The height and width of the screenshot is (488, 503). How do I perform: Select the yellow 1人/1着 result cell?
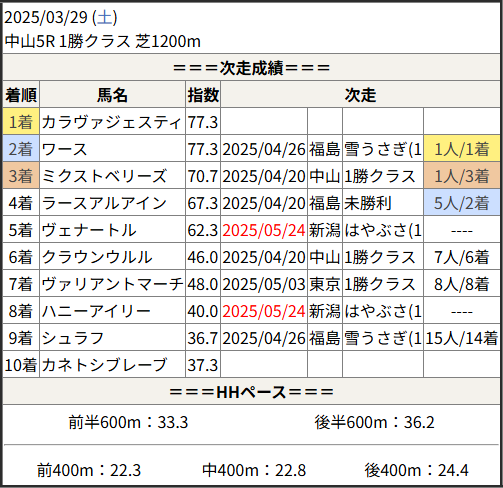[x=462, y=149]
